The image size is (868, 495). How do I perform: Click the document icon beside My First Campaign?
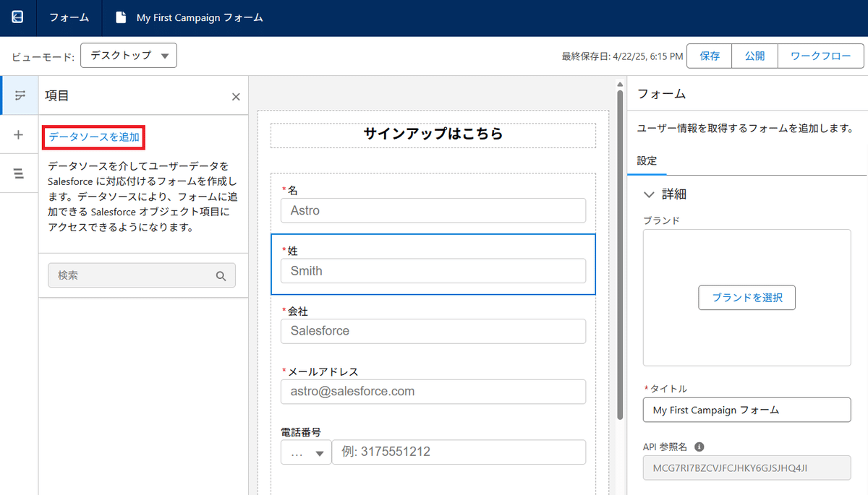tap(122, 17)
